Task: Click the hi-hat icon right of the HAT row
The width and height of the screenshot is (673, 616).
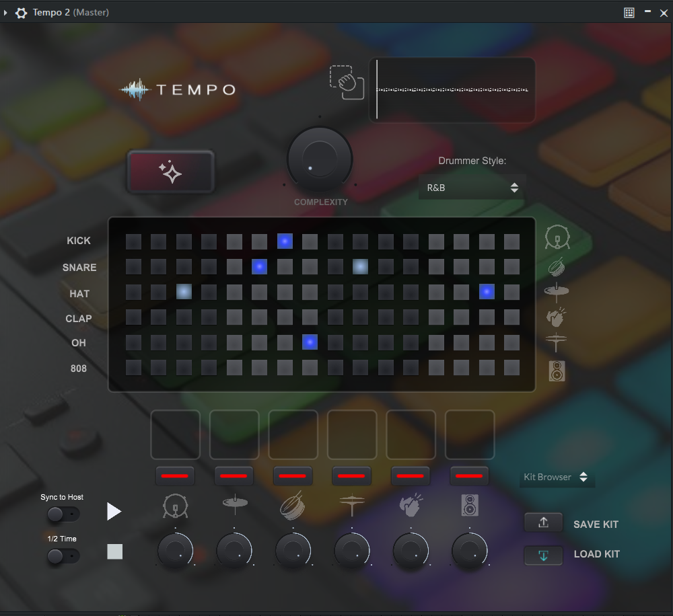Action: pos(557,292)
